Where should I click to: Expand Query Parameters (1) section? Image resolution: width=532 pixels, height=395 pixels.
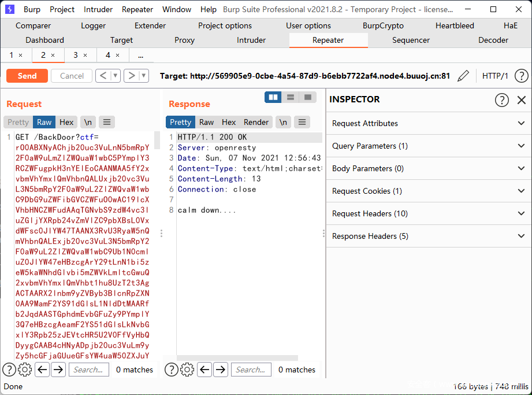(x=429, y=146)
